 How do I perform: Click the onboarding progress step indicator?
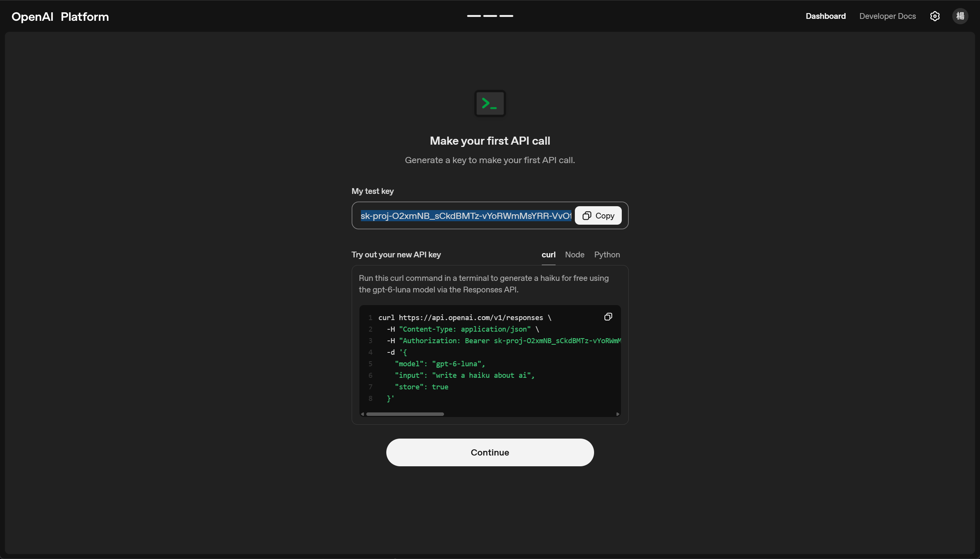pos(490,16)
